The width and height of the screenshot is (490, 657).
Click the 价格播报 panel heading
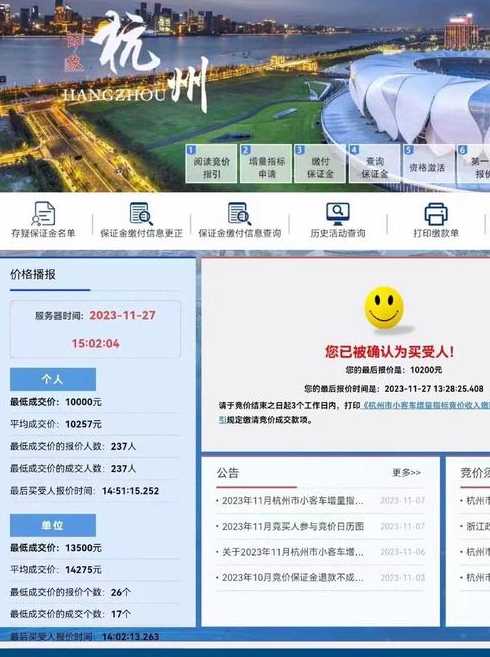coord(33,274)
